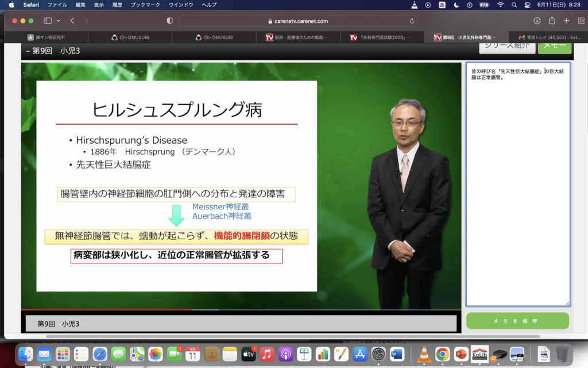
Task: Reload the page with the refresh icon
Action: (412, 21)
